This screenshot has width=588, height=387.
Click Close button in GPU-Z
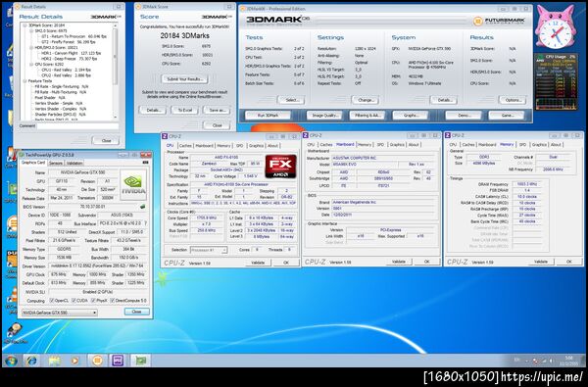click(x=137, y=312)
